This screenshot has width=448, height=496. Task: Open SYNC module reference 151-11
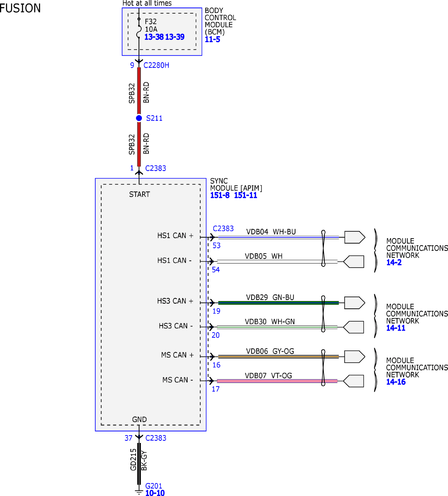click(x=245, y=195)
